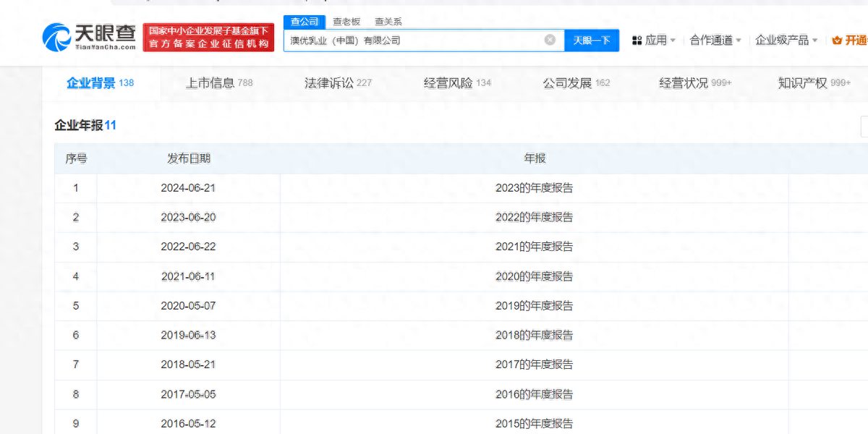Open the 2020的年度报告 entry
This screenshot has height=434, width=868.
point(535,276)
